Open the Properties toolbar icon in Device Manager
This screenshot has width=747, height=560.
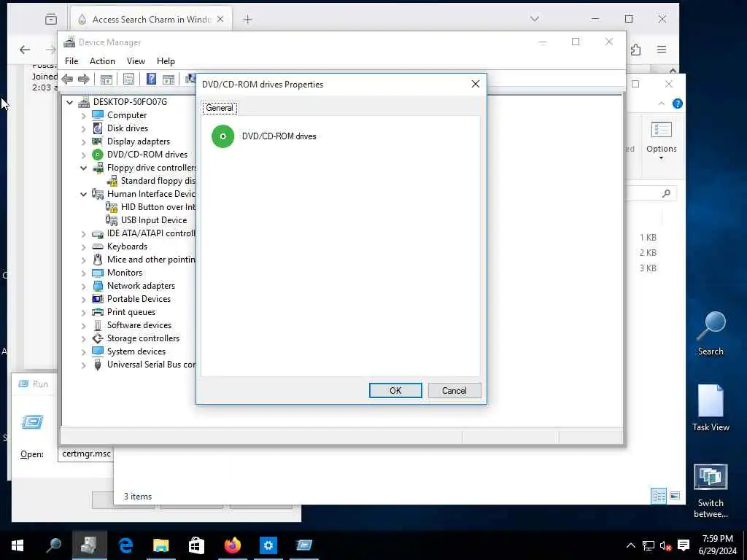point(128,79)
